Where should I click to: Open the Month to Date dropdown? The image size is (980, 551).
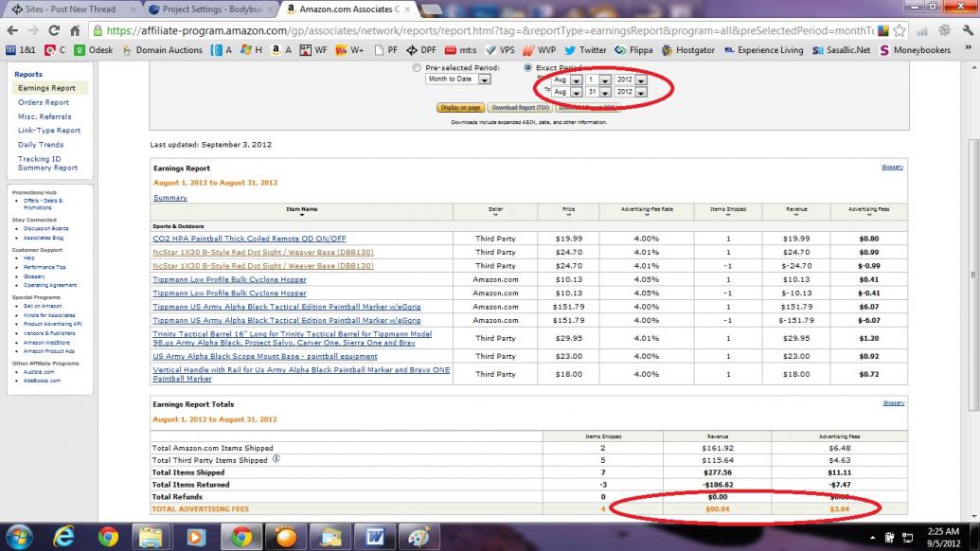click(x=458, y=80)
